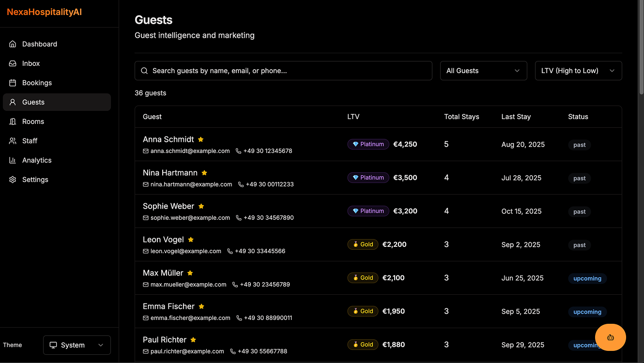Click the Platinum badge for Sophie Weber
This screenshot has height=363, width=644.
[368, 211]
